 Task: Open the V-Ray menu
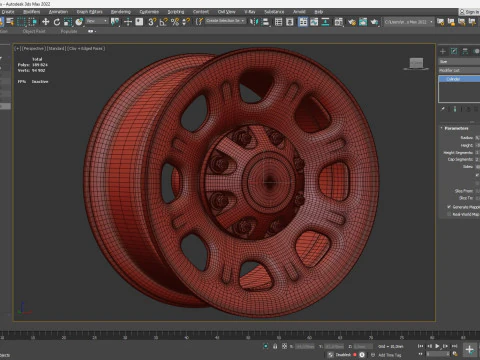click(250, 12)
